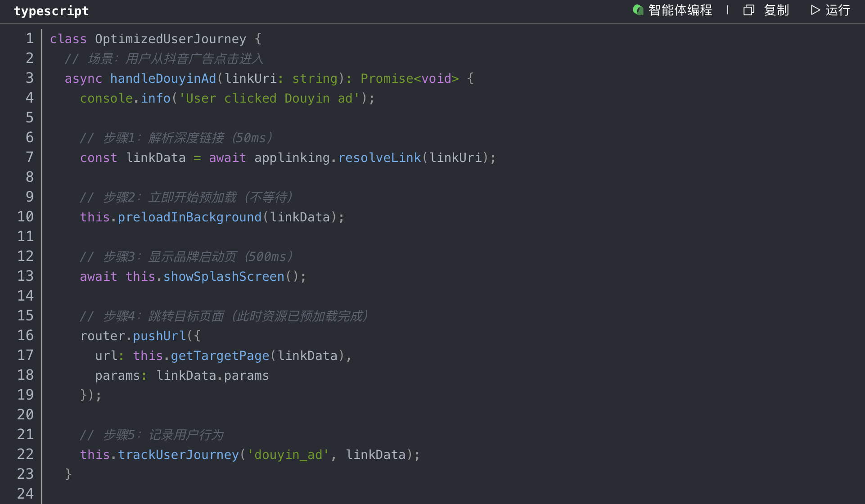Click the showSplashScreen method call

coord(224,277)
